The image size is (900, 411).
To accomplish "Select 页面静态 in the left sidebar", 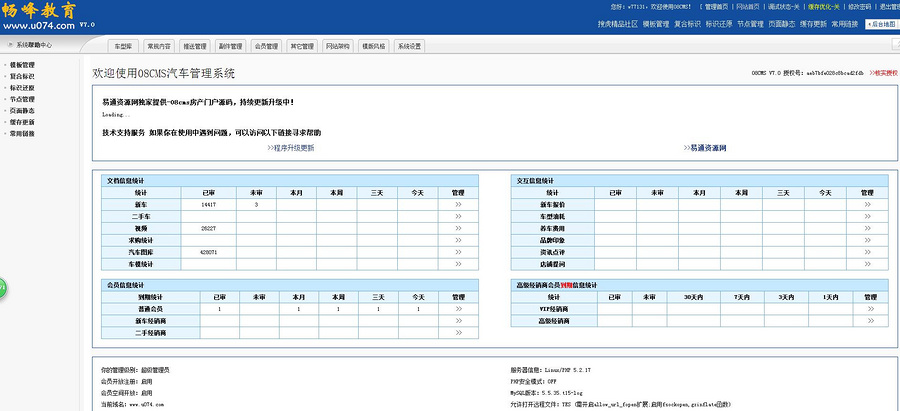I will click(x=22, y=111).
